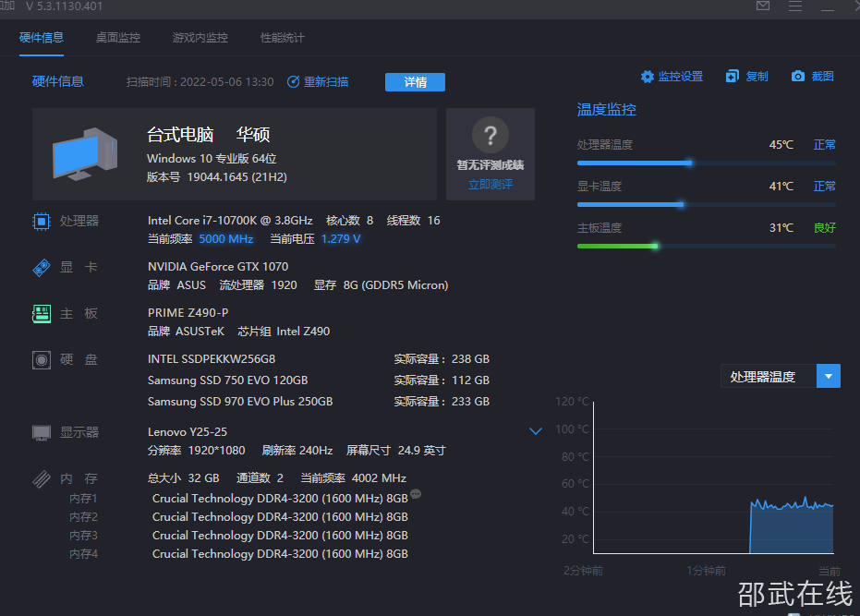Click the memory RAM icon
Viewport: 860px width, 616px height.
[x=42, y=479]
